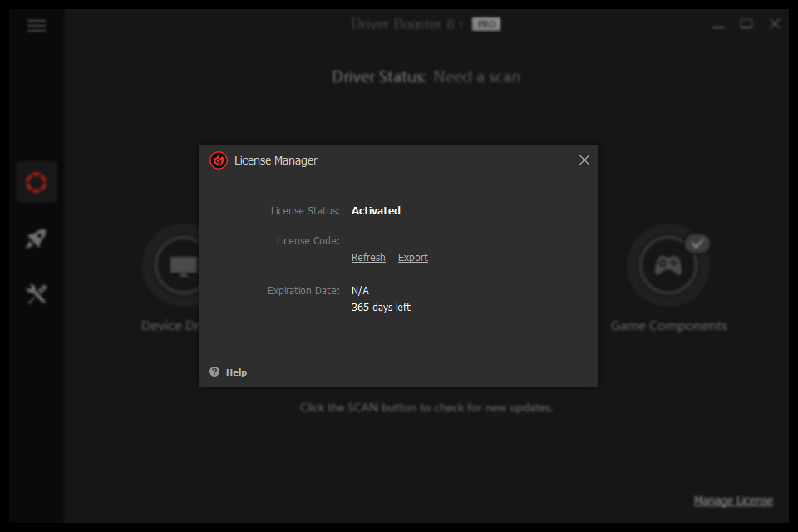Click the Refresh license link
The height and width of the screenshot is (532, 798).
point(368,258)
